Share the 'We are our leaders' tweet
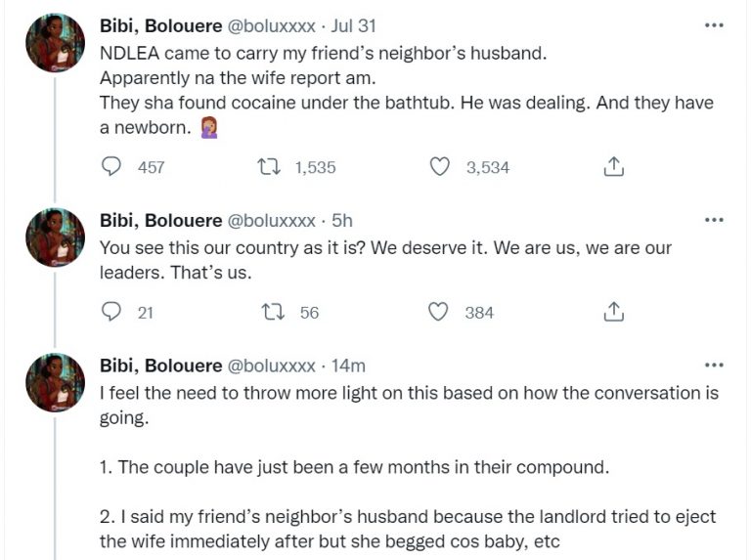Screen dimensions: 751x560 click(x=613, y=313)
